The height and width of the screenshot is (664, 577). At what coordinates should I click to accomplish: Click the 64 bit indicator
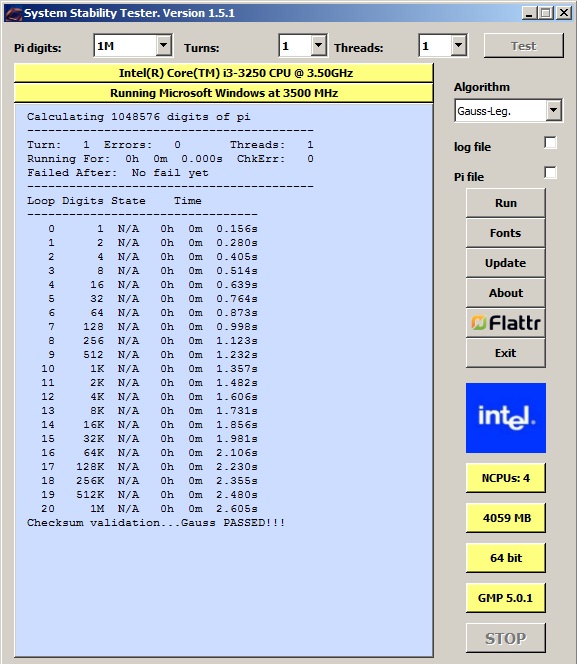[505, 558]
